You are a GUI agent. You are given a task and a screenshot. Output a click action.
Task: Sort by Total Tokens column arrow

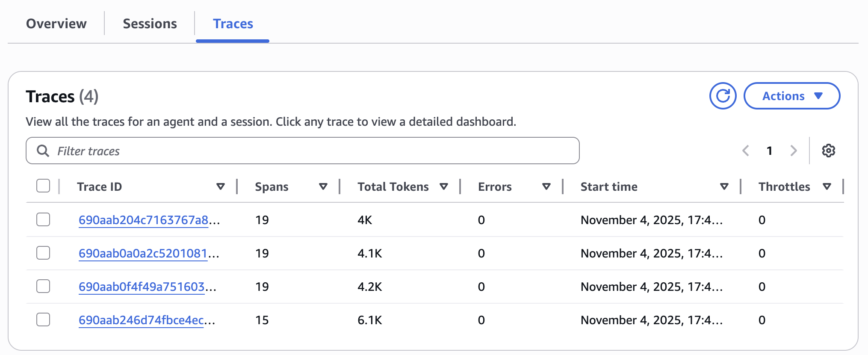tap(444, 186)
